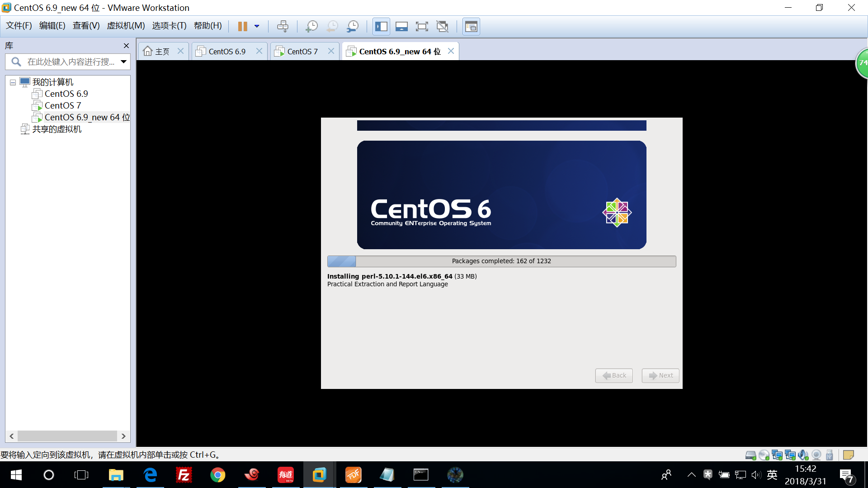The height and width of the screenshot is (488, 868).
Task: Close the library panel
Action: [126, 46]
